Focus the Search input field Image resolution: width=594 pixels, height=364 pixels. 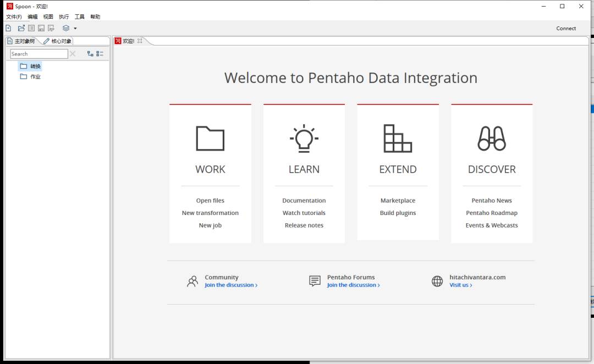pos(39,54)
